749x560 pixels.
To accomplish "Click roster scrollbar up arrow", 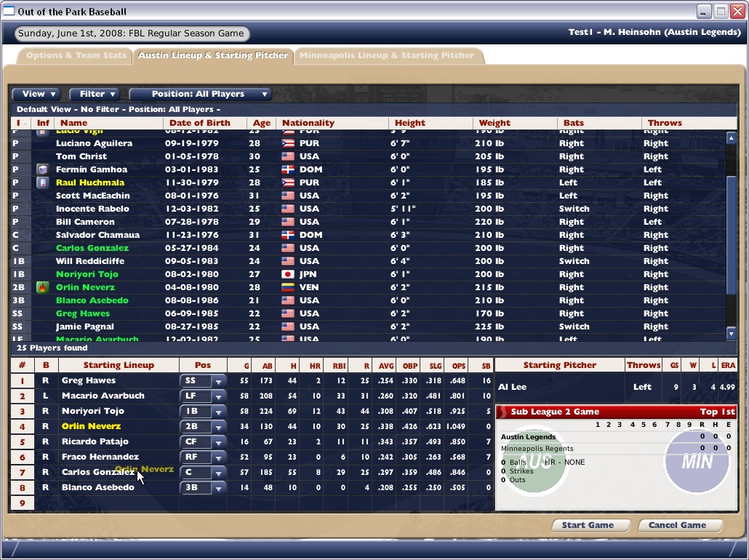I will (x=732, y=138).
